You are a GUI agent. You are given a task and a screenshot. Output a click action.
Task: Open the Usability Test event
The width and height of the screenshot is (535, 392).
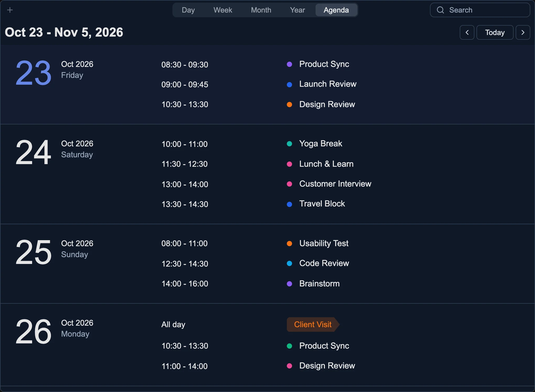click(x=324, y=244)
